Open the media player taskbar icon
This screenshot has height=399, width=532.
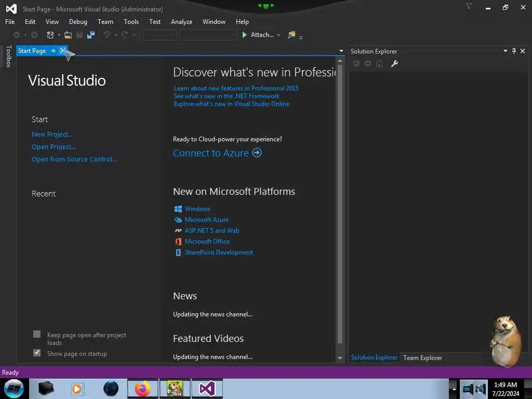(77, 389)
